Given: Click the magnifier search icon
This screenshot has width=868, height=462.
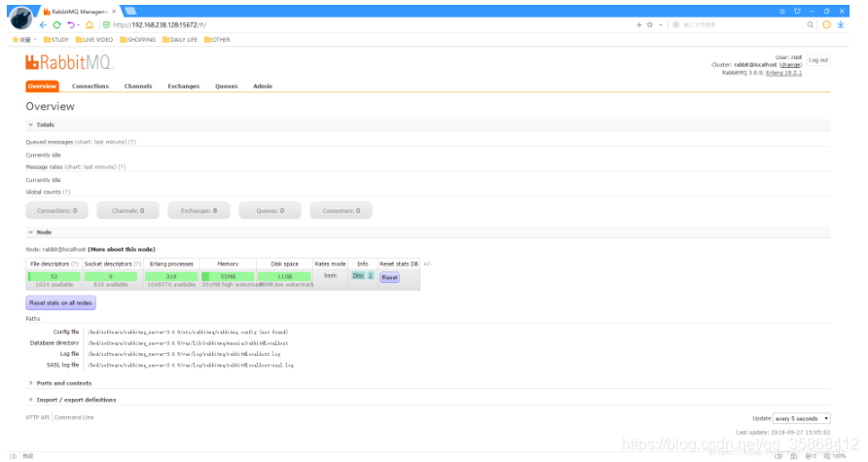Looking at the screenshot, I should pyautogui.click(x=810, y=25).
